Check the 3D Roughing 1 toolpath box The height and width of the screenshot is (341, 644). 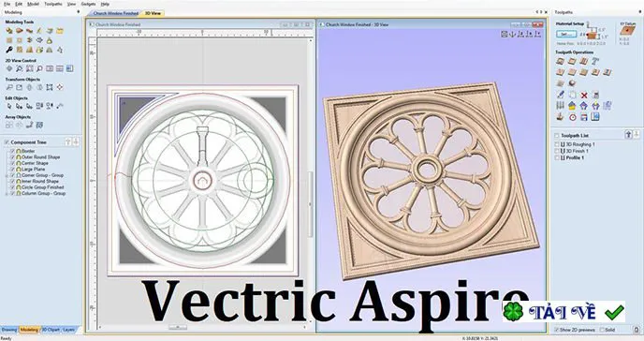pyautogui.click(x=557, y=144)
